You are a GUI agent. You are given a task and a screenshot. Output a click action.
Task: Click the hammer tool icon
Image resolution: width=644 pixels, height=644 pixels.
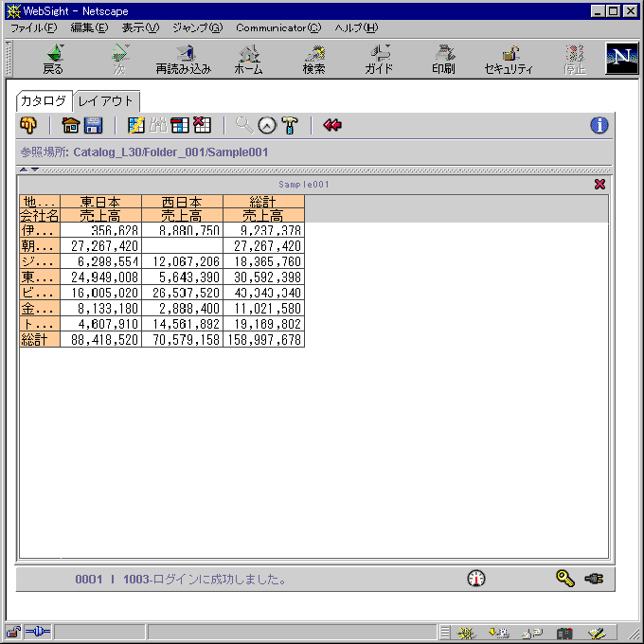click(290, 125)
